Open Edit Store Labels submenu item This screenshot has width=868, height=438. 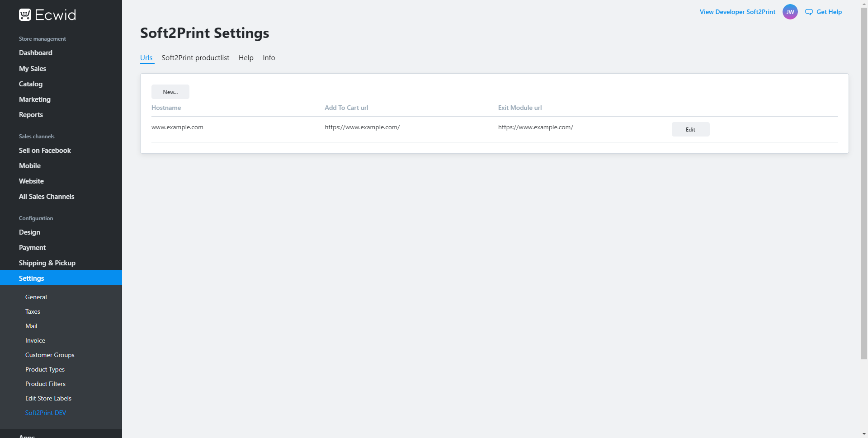coord(48,398)
